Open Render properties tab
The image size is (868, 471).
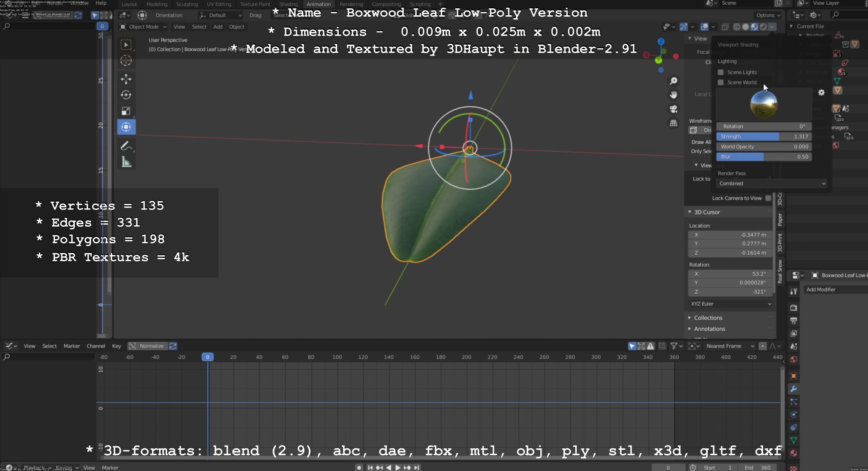[794, 308]
